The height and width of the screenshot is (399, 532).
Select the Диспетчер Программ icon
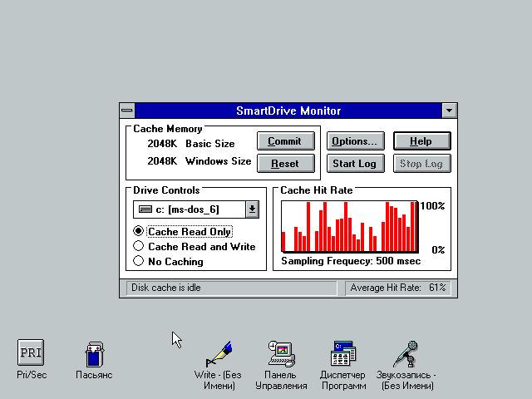pos(342,353)
